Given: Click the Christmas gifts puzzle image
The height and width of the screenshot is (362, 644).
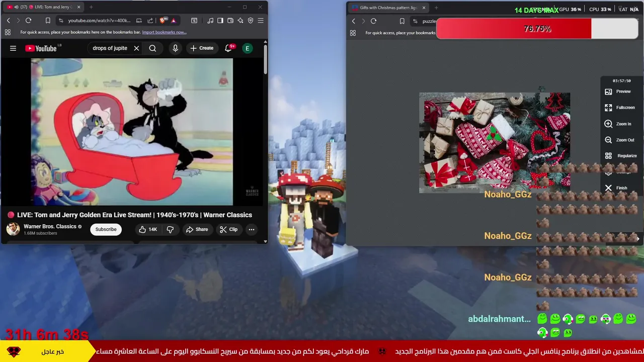Looking at the screenshot, I should [x=495, y=143].
